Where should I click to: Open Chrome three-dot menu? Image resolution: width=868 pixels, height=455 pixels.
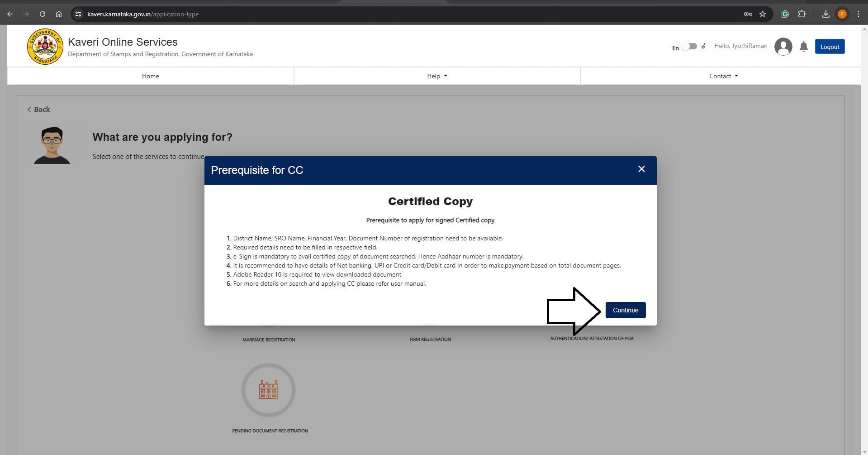click(x=858, y=14)
